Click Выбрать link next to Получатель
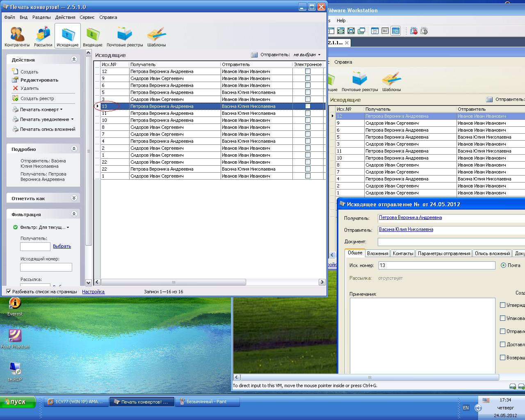Screen dimensions: 525x420 [x=62, y=246]
